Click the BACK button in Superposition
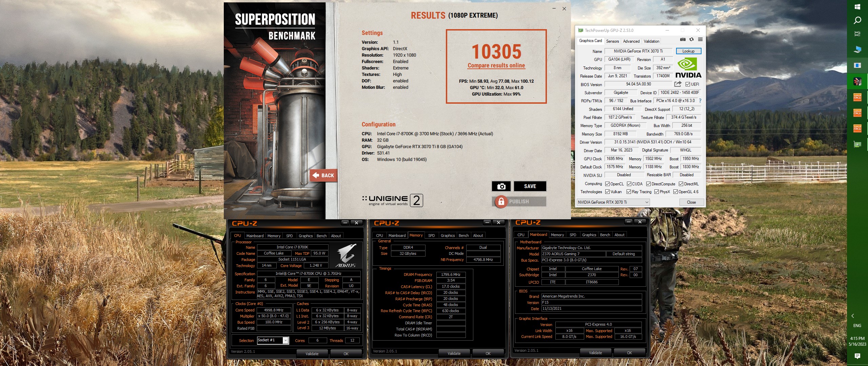This screenshot has width=868, height=366. pos(323,175)
